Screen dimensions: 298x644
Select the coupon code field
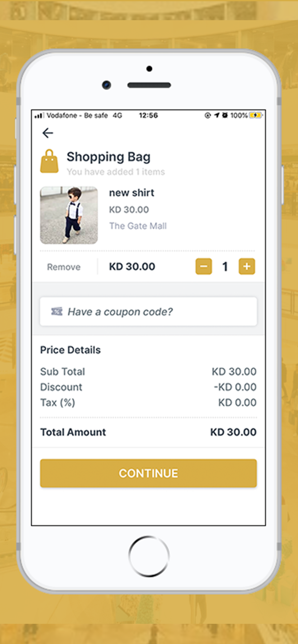(148, 311)
